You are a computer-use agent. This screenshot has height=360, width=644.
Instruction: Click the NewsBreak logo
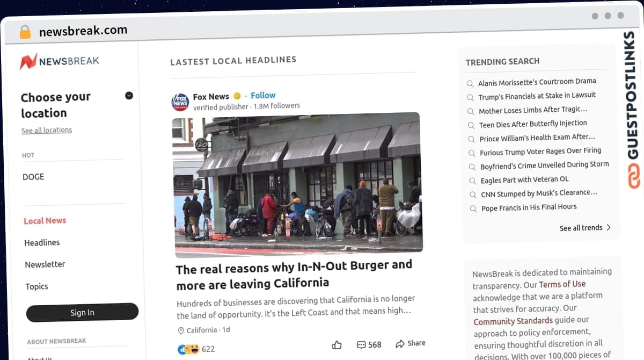coord(60,61)
